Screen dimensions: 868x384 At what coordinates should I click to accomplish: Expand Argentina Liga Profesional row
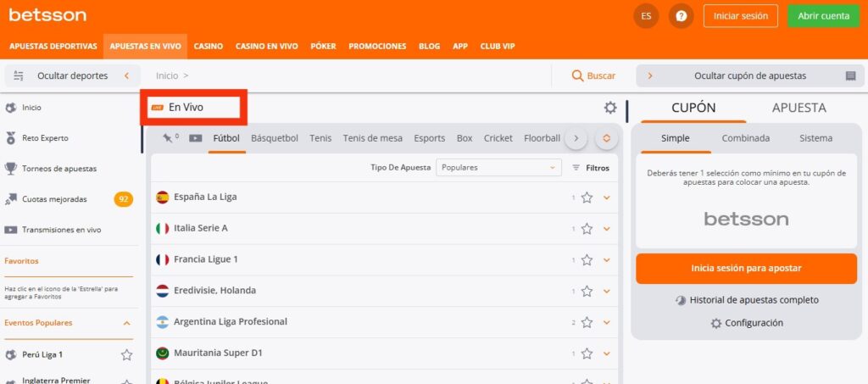(x=607, y=322)
